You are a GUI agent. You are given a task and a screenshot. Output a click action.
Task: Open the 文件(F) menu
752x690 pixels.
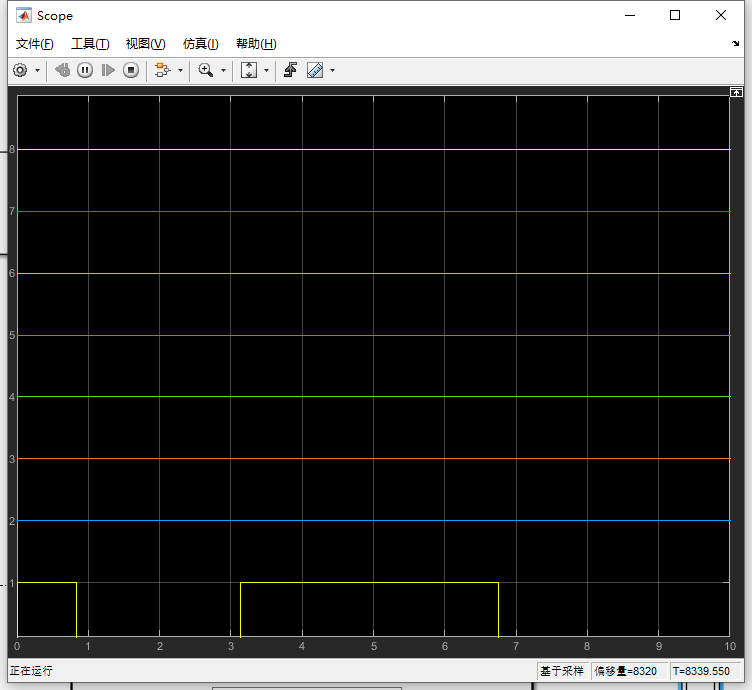click(x=35, y=44)
